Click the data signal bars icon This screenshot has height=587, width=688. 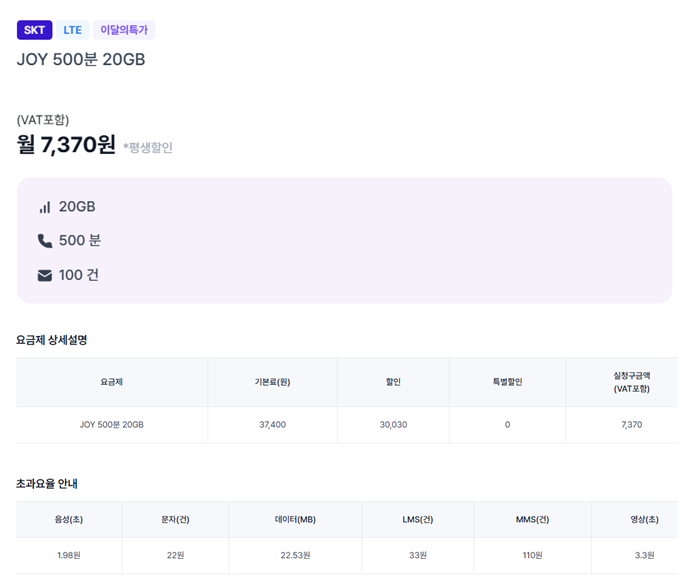click(45, 207)
